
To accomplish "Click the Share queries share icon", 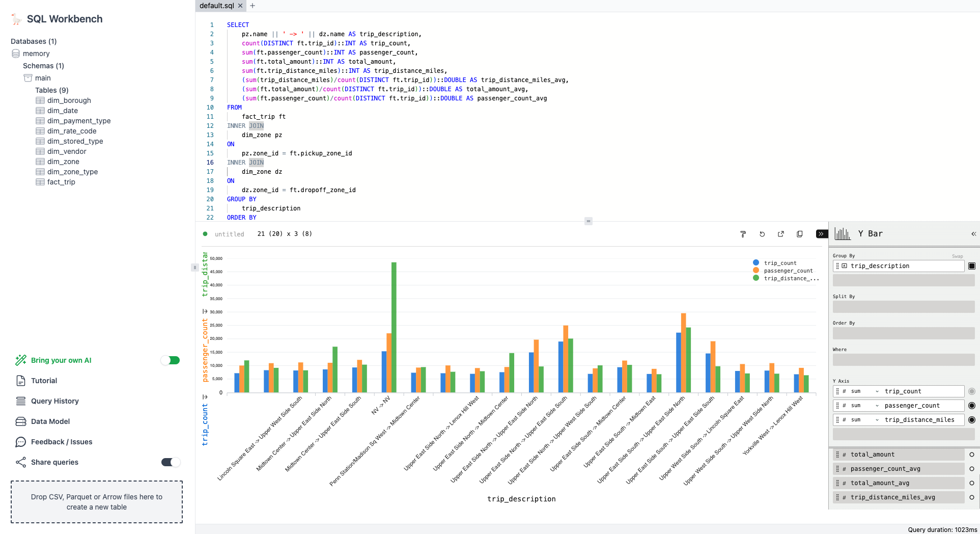I will (21, 462).
